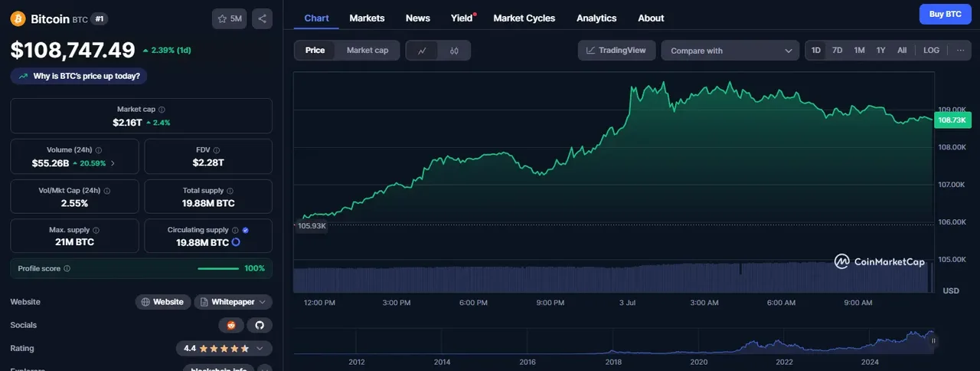Click the FDV info icon
The image size is (980, 371).
[217, 150]
